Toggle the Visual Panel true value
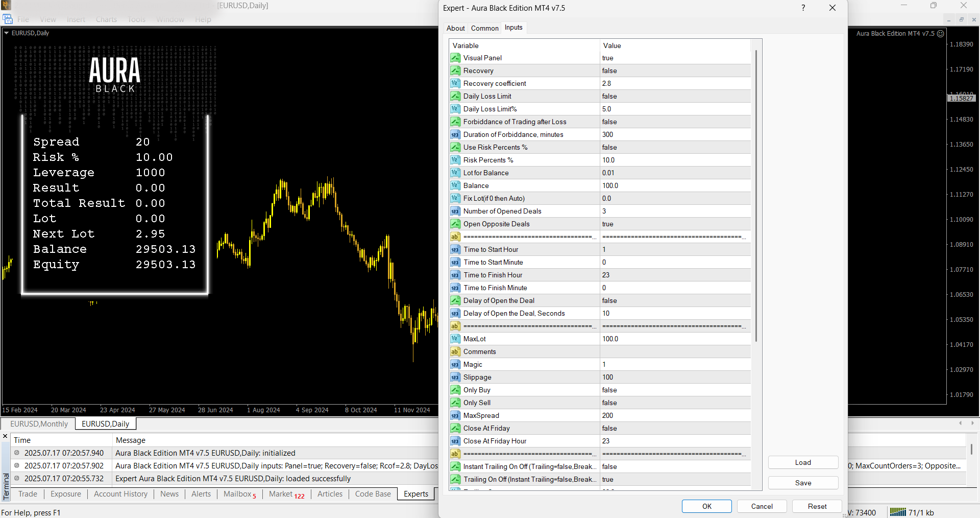This screenshot has height=518, width=980. (675, 58)
